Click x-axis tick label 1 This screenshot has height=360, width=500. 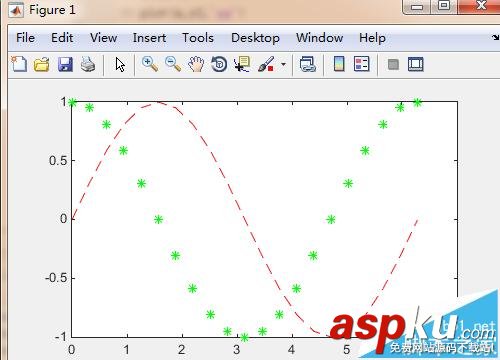pyautogui.click(x=126, y=350)
